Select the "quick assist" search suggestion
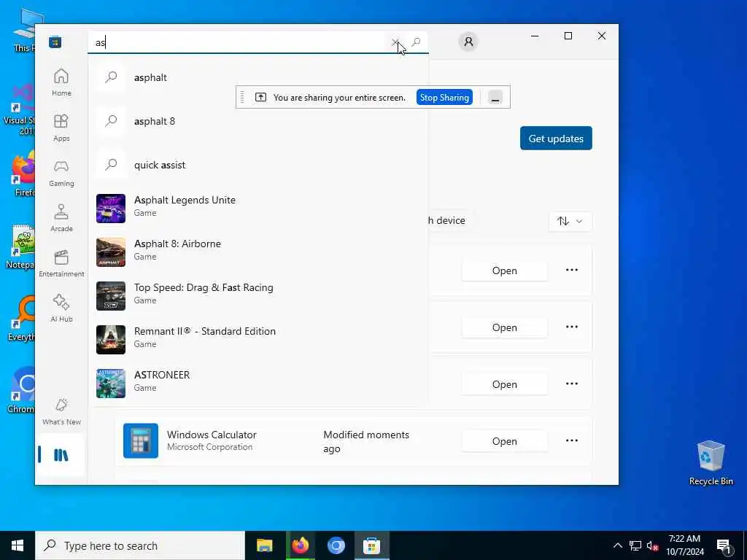 coord(258,165)
